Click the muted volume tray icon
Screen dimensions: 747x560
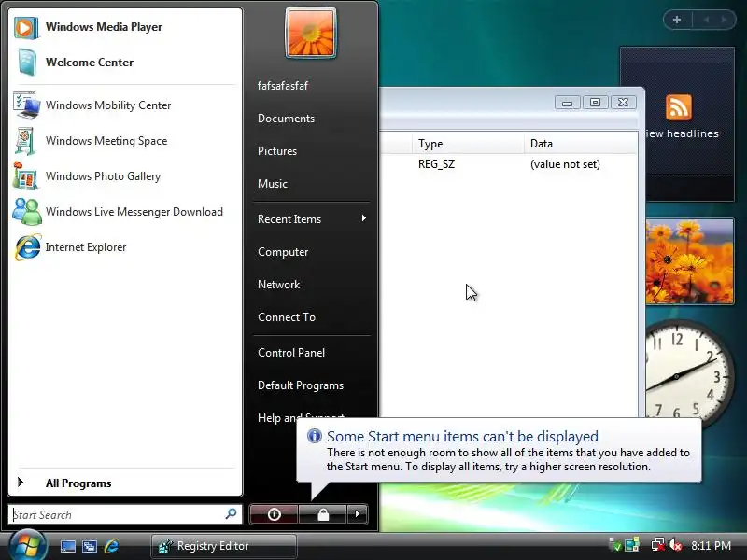point(675,545)
